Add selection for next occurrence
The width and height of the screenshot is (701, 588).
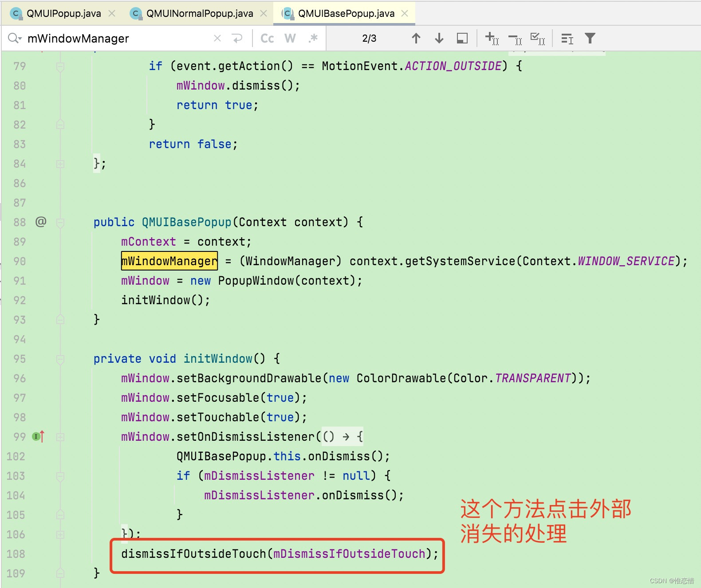(492, 39)
